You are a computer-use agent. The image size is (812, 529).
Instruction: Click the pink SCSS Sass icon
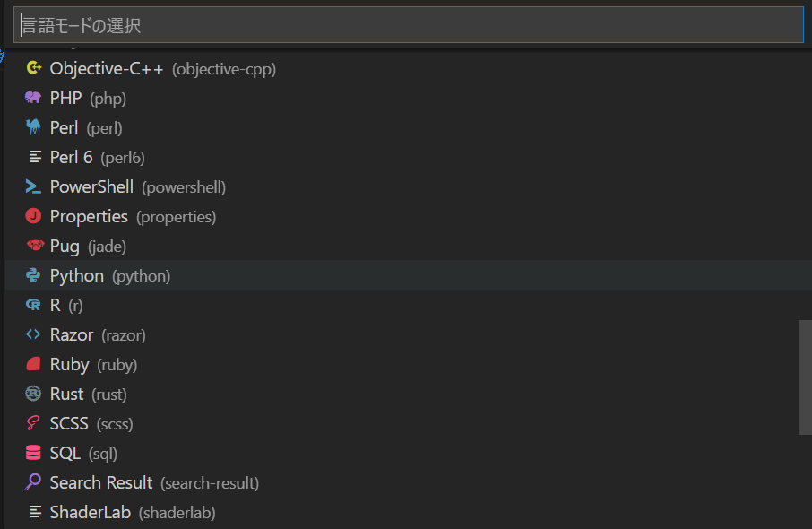(x=32, y=423)
